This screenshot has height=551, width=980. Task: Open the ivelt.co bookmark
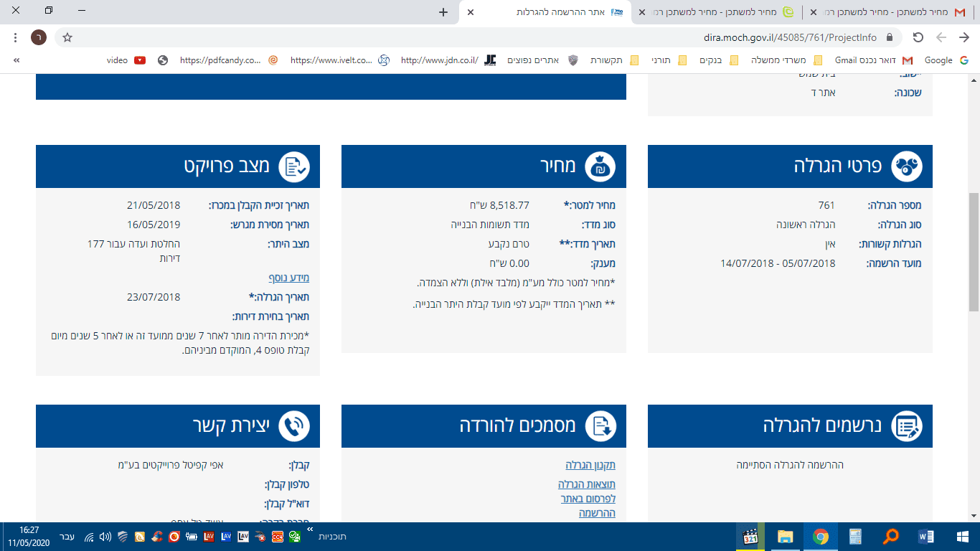[340, 60]
